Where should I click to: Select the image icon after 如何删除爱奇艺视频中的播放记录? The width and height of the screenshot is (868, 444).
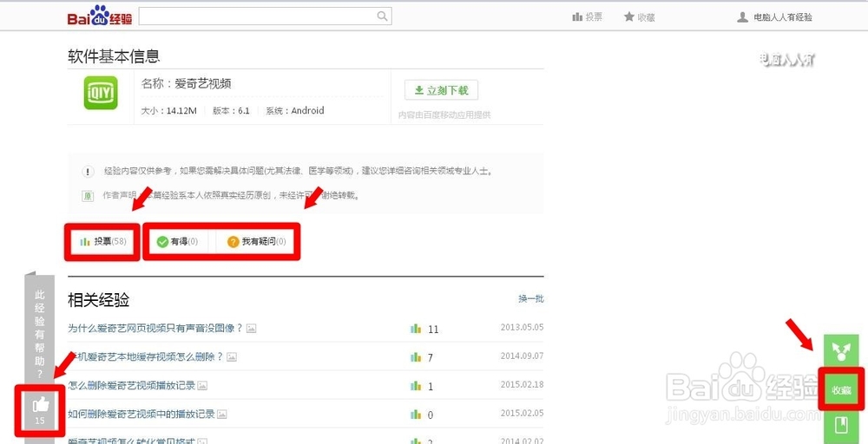click(x=222, y=415)
